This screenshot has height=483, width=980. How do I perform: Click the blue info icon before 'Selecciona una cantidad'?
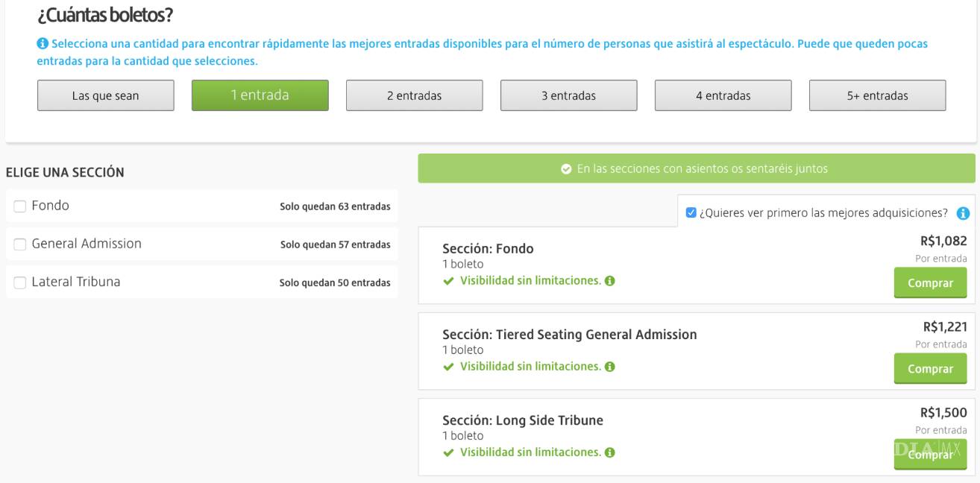[41, 45]
